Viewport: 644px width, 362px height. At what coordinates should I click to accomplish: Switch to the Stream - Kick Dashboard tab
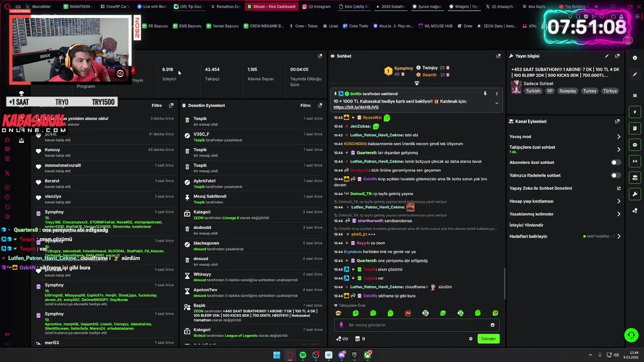coord(272,7)
